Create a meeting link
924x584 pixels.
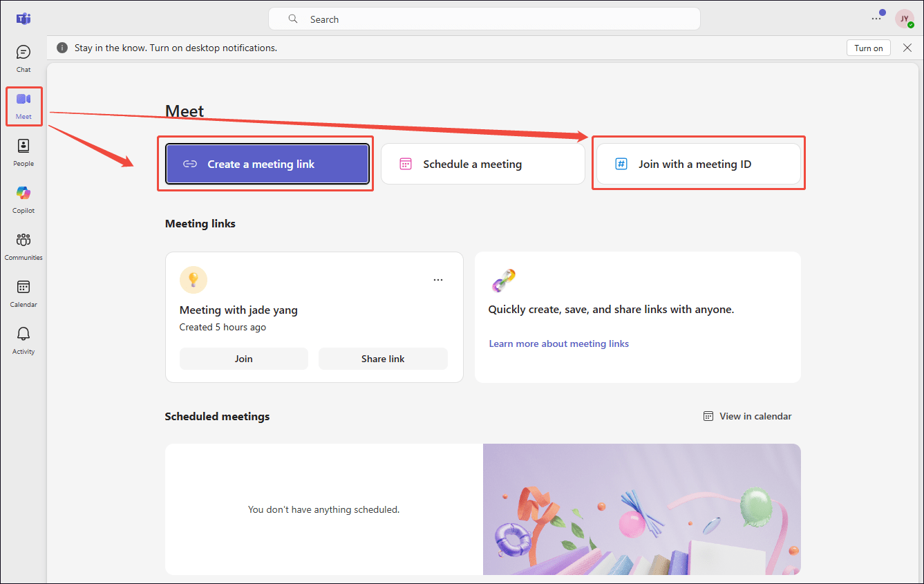266,164
